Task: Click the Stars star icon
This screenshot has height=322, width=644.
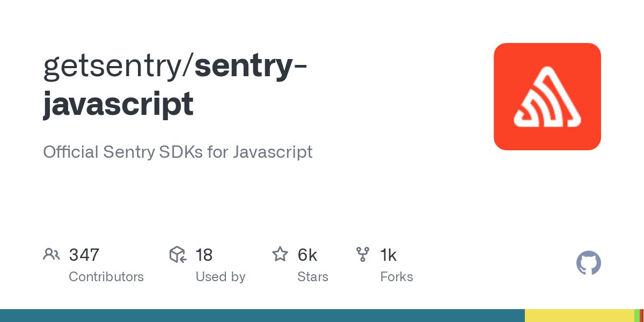Action: [x=280, y=254]
